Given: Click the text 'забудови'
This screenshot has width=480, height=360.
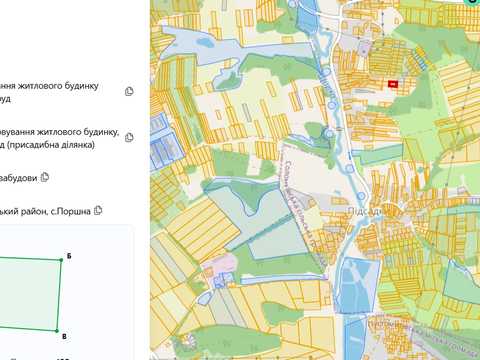Looking at the screenshot, I should click(19, 178).
